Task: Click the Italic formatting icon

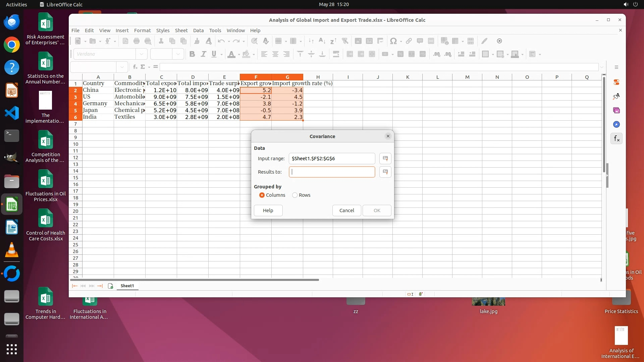Action: tap(203, 54)
